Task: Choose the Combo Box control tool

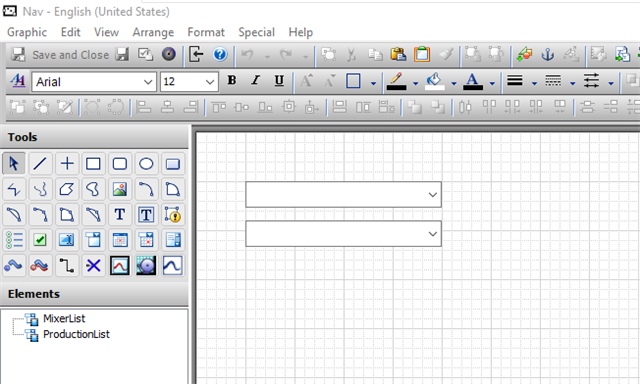Action: (93, 240)
